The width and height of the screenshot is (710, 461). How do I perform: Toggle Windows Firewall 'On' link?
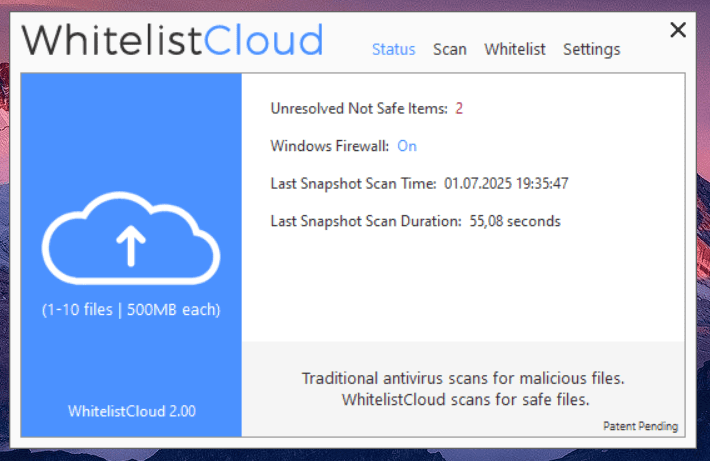pyautogui.click(x=407, y=146)
